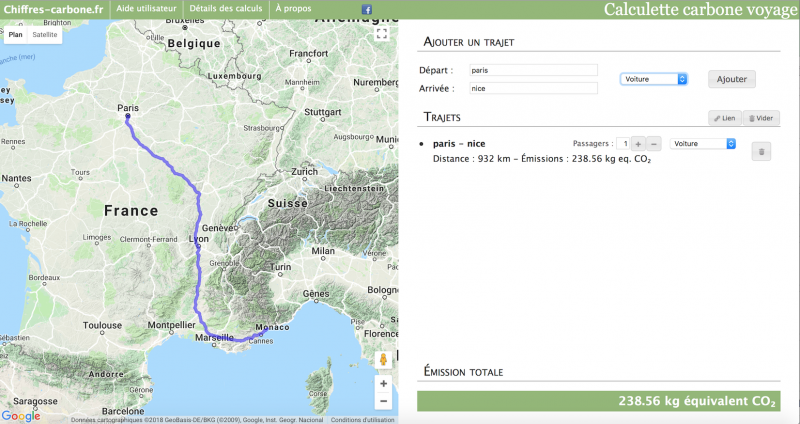Click the Ajouter button
Viewport: 800px width, 424px height.
[732, 79]
